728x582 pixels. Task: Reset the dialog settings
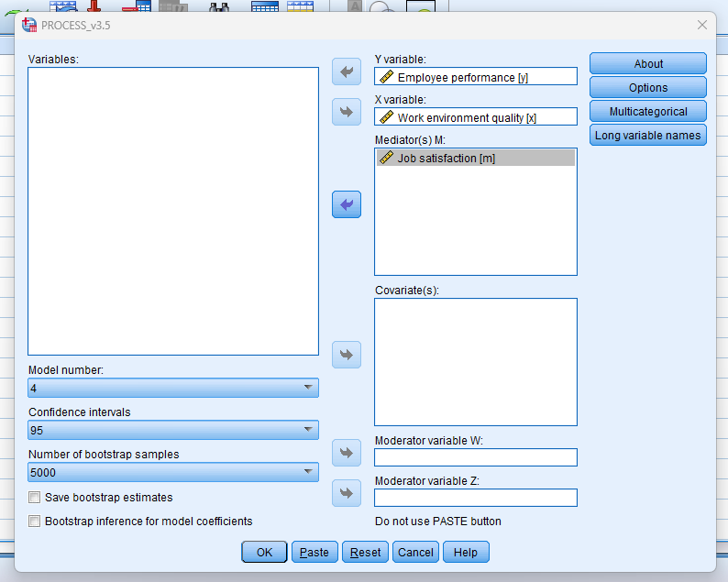(365, 552)
